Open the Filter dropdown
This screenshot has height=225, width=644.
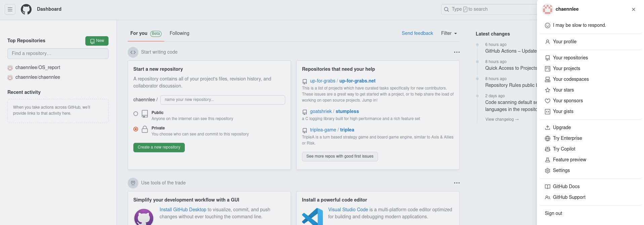(x=449, y=34)
